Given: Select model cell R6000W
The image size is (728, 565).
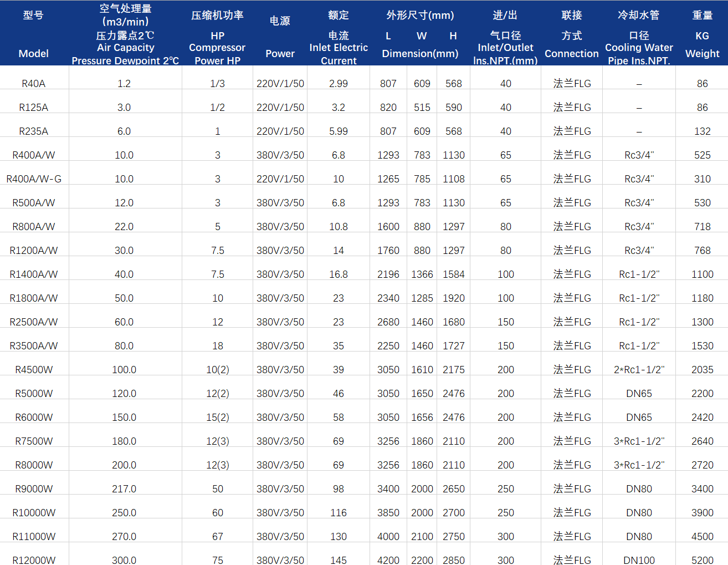Looking at the screenshot, I should click(33, 418).
